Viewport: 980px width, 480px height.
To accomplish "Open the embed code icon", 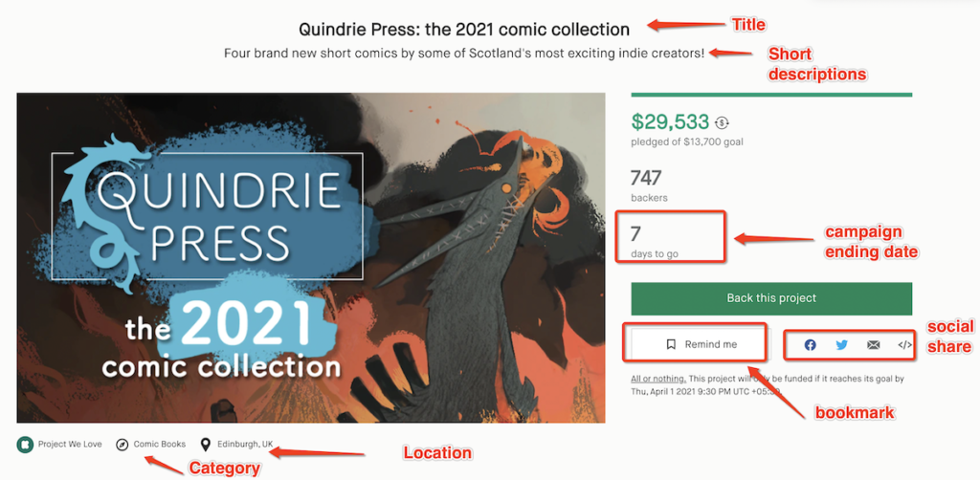I will pyautogui.click(x=904, y=344).
